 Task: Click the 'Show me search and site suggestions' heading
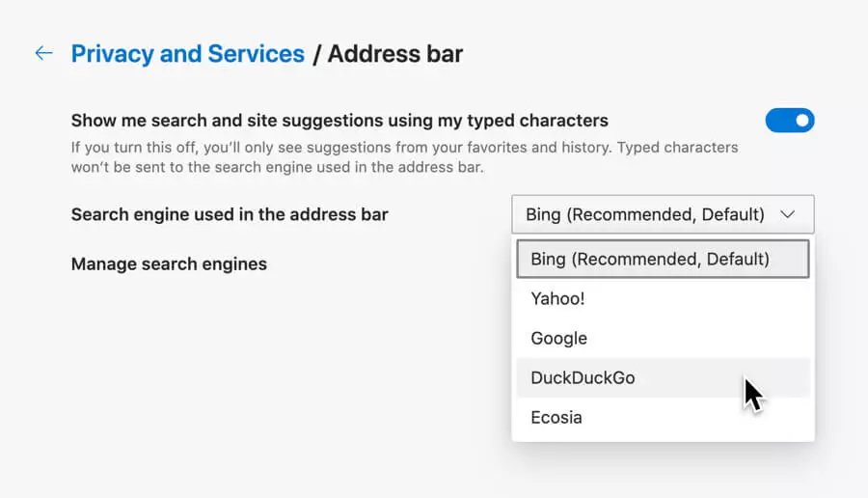339,121
